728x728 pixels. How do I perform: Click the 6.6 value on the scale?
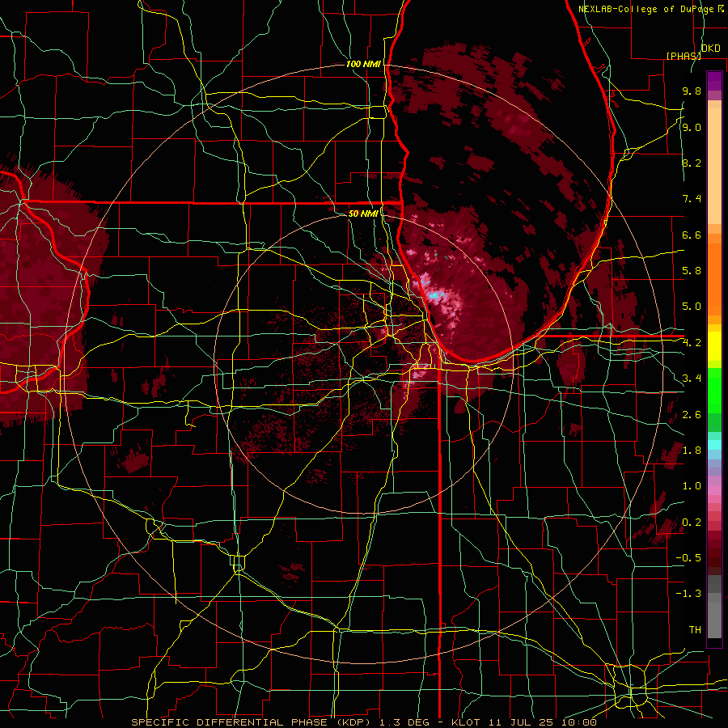(692, 235)
